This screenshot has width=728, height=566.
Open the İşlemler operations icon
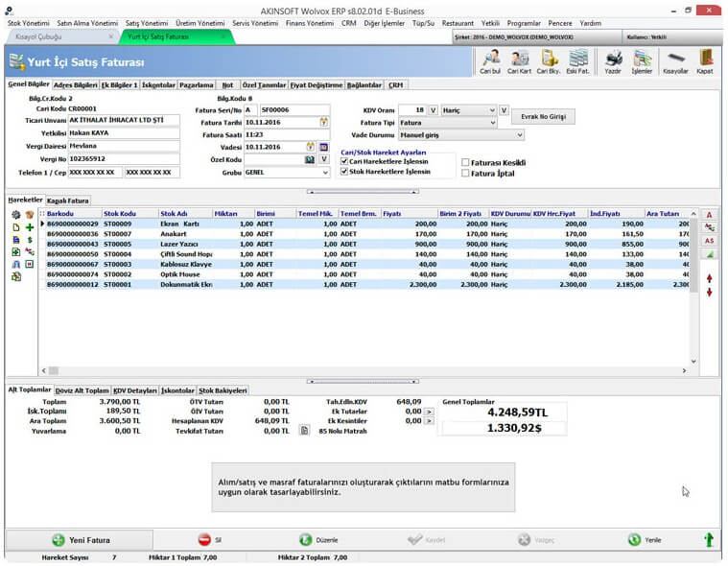click(x=642, y=61)
